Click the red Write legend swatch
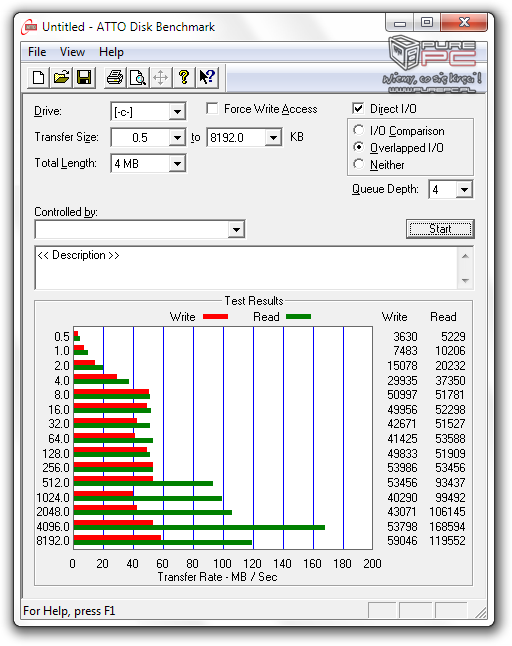The image size is (512, 646). (215, 316)
